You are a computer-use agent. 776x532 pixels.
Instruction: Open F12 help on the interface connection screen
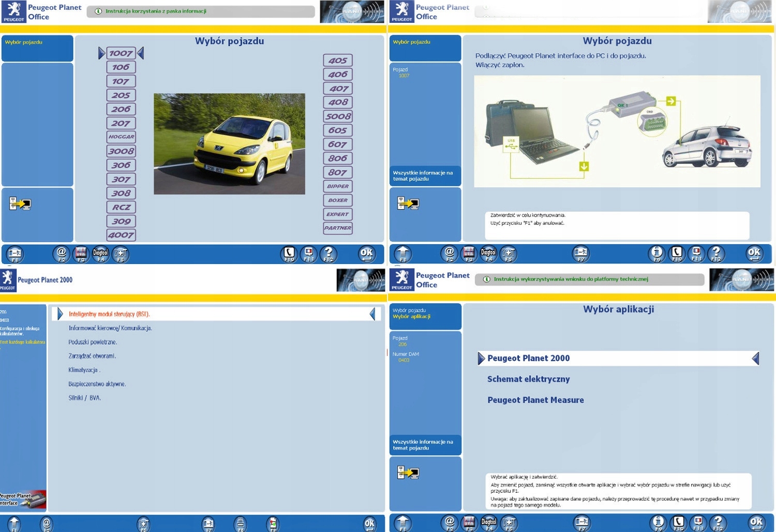pos(717,254)
